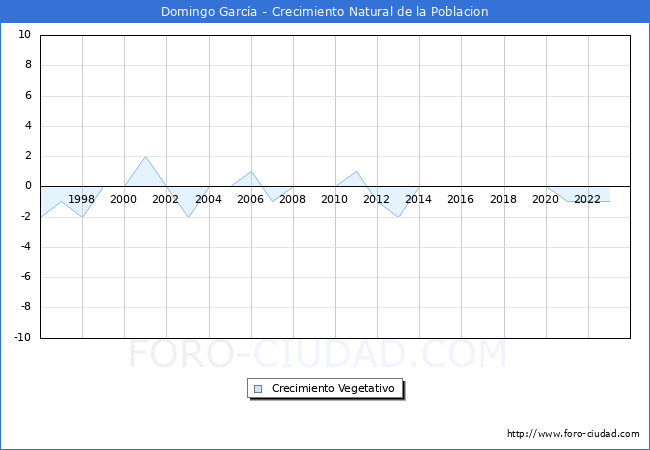650x450 pixels.
Task: Click the 2012 x-axis year label
Action: point(376,199)
